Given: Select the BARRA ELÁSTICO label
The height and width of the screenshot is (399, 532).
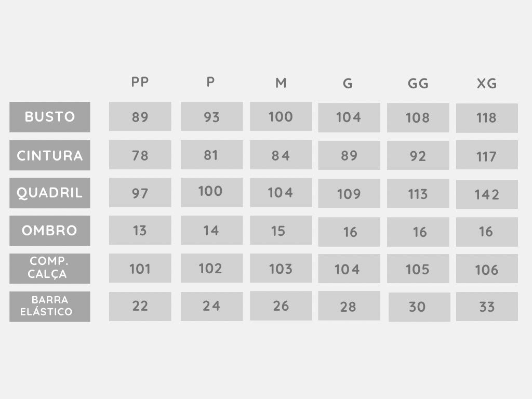Looking at the screenshot, I should pyautogui.click(x=50, y=307).
